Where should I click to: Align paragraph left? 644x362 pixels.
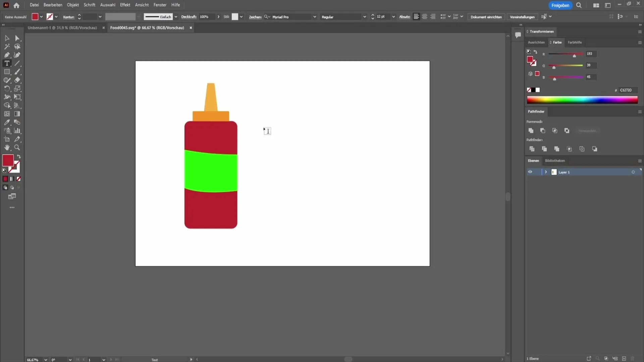(x=416, y=17)
